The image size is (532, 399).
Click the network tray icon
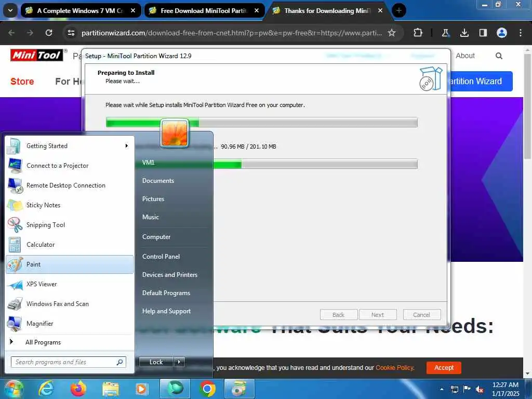tap(455, 390)
